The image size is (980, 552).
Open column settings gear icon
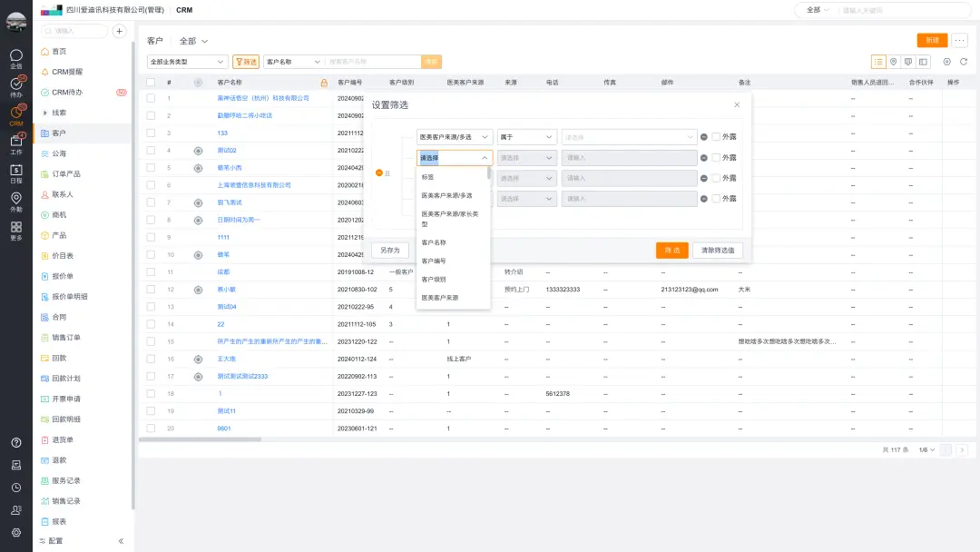(946, 62)
